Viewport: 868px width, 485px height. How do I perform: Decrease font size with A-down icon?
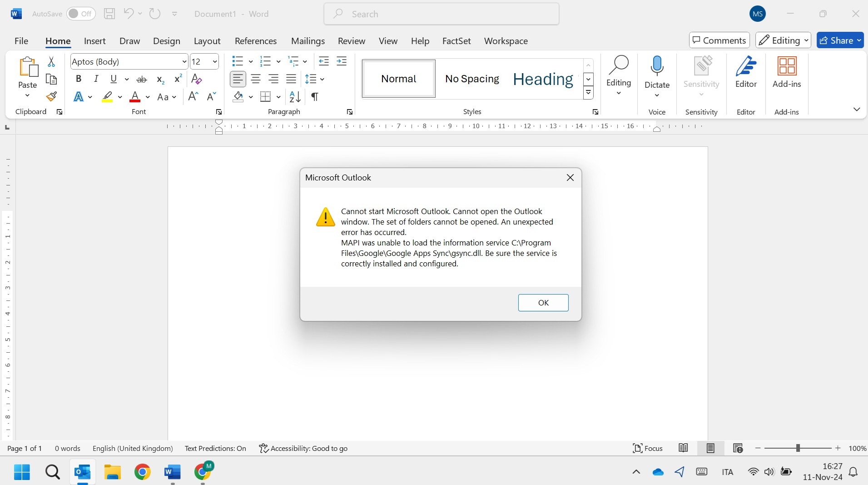click(x=211, y=96)
